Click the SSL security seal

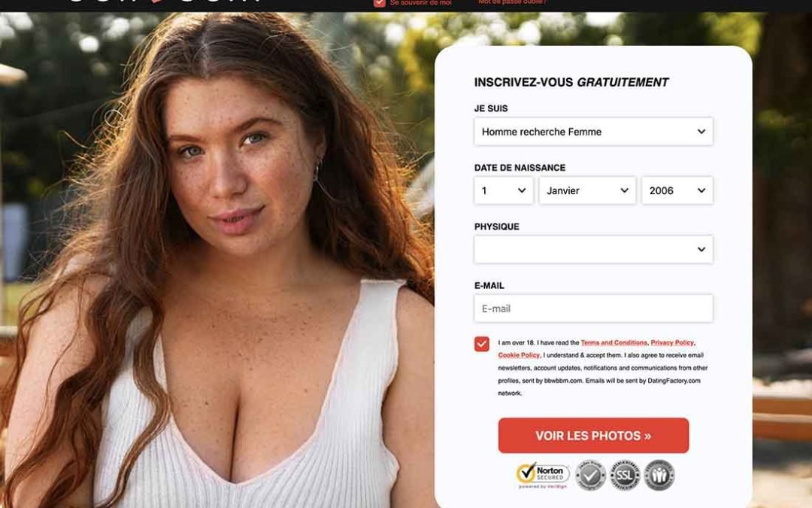coord(625,475)
